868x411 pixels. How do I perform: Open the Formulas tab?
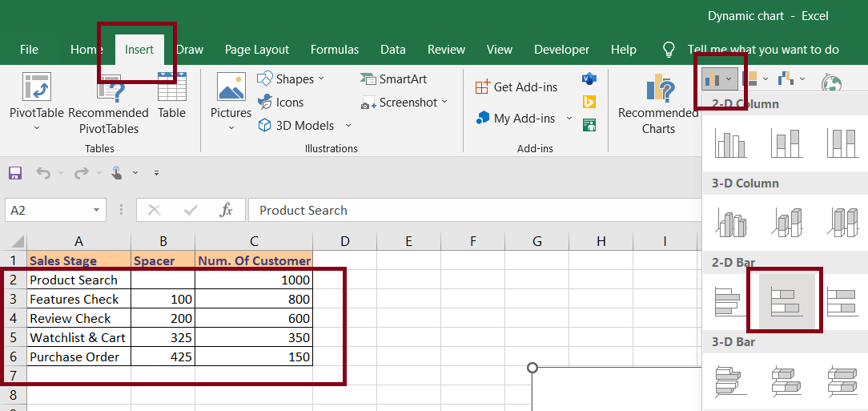[335, 50]
